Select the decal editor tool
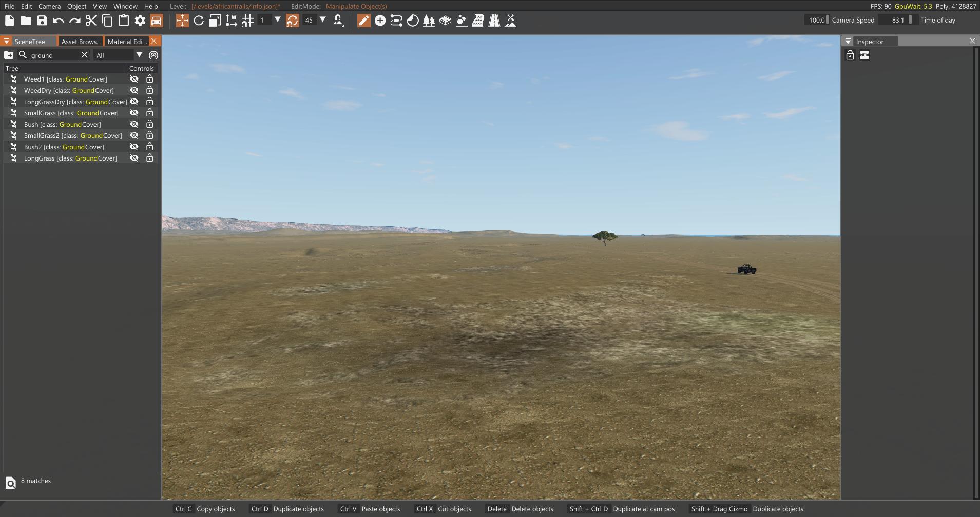Viewport: 980px width, 517px height. [413, 21]
